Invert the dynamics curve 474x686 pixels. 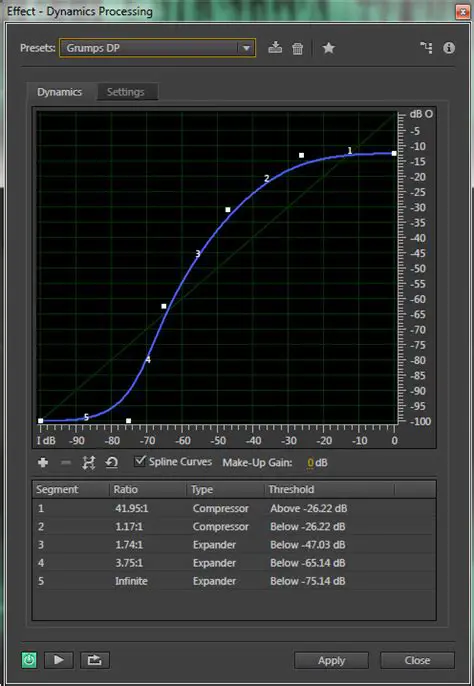(89, 462)
